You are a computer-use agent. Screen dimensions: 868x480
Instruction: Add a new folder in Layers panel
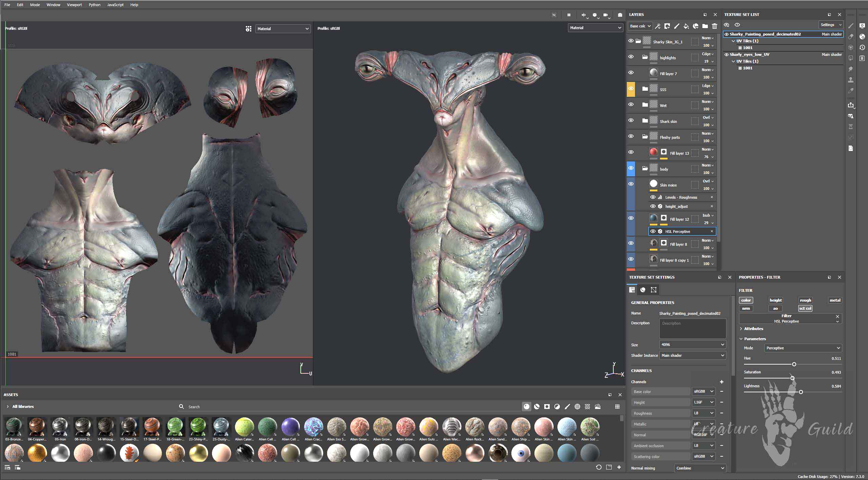705,26
